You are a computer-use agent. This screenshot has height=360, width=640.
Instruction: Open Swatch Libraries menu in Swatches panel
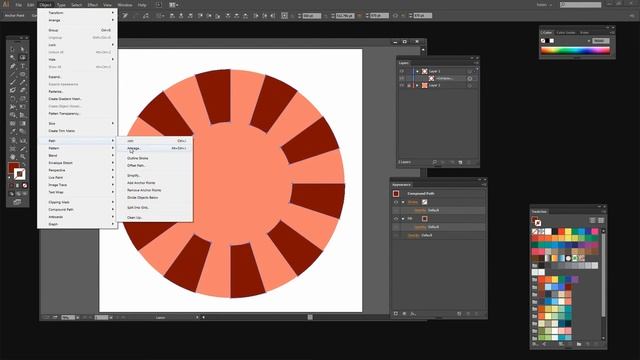coord(535,344)
